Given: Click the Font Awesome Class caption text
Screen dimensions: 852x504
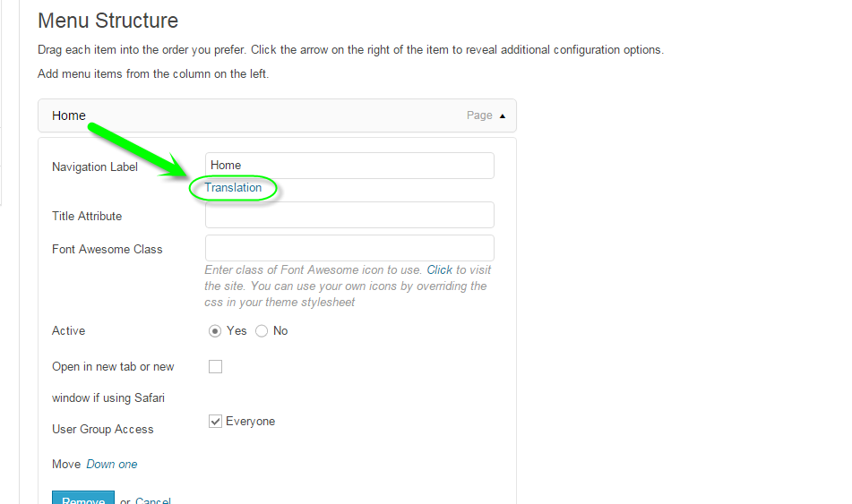Looking at the screenshot, I should (108, 250).
